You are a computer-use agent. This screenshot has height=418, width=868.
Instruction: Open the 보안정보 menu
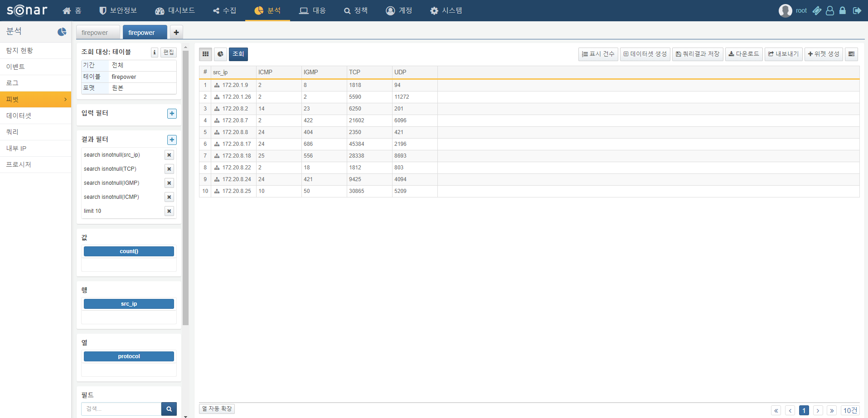point(118,10)
